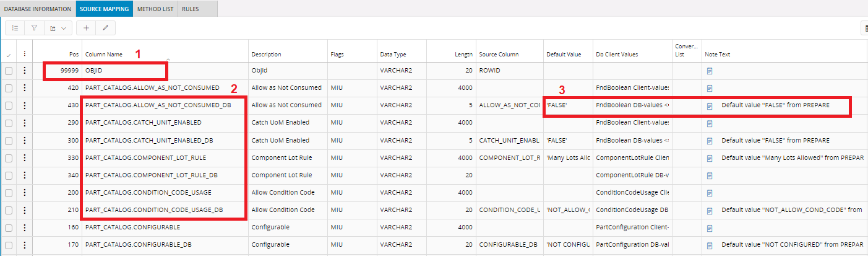Check the PART_CATALOG.CONFIGURABLE row checkbox
This screenshot has width=868, height=256.
pos(9,227)
